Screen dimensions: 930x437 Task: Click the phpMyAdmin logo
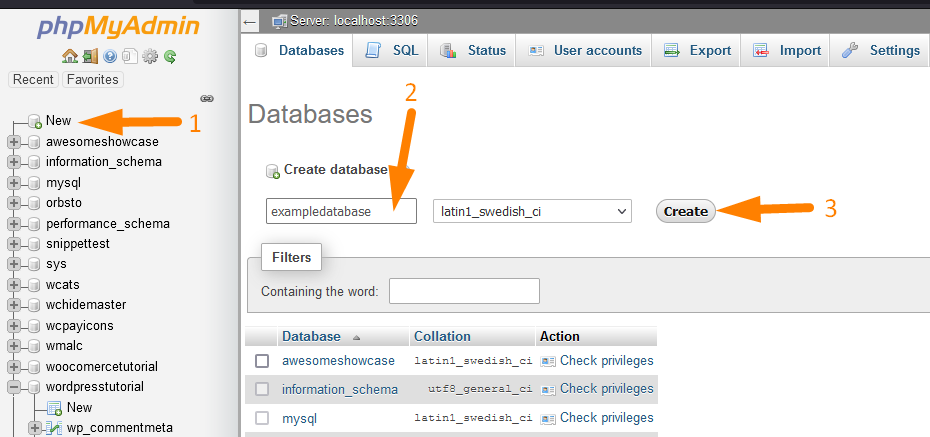(119, 27)
